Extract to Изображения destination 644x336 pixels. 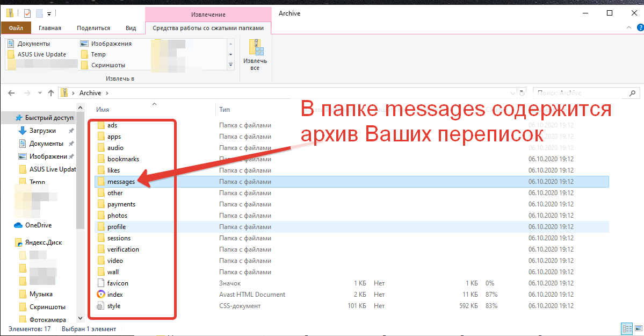coord(106,44)
